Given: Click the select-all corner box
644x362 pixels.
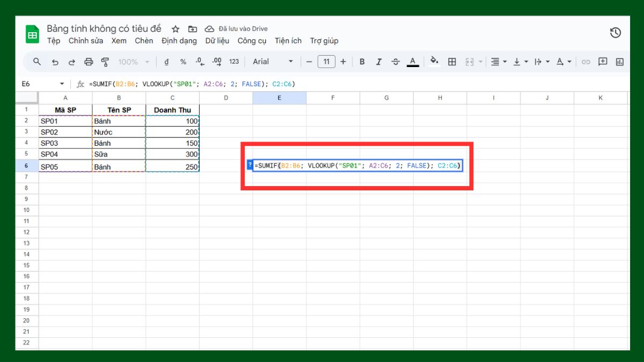Looking at the screenshot, I should click(x=27, y=98).
